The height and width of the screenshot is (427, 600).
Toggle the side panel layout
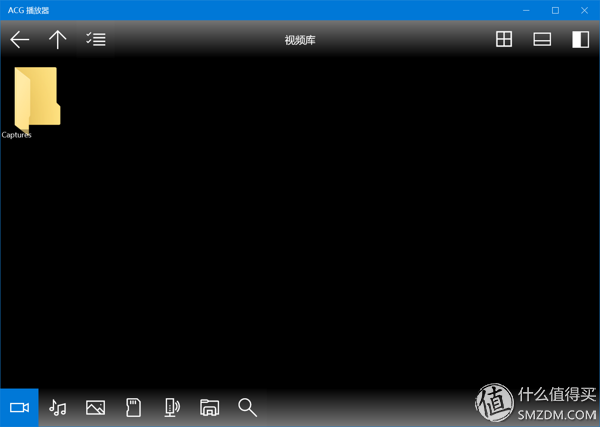pos(580,39)
